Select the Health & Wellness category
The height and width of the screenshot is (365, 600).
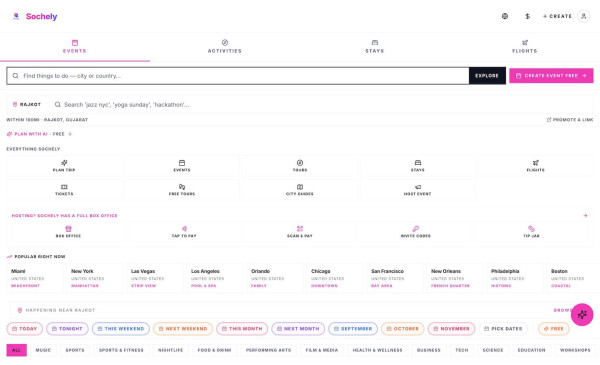point(377,350)
